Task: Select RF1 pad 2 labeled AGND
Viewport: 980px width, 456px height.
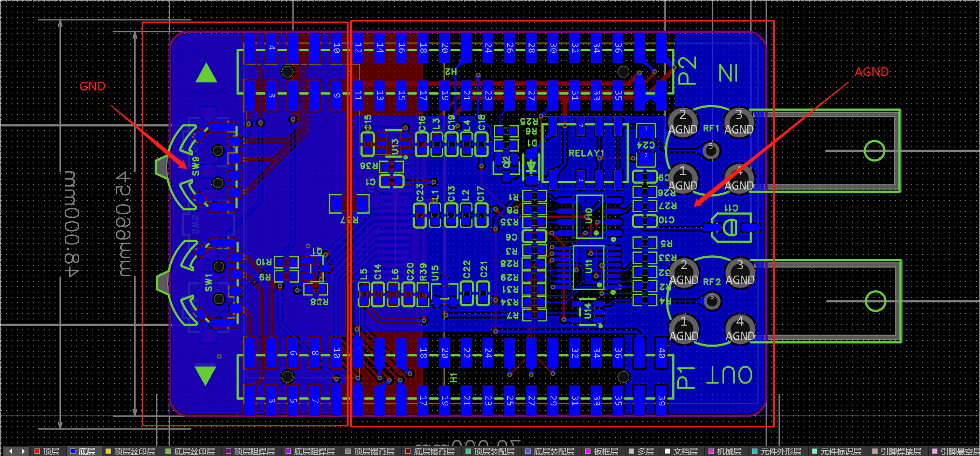Action: [683, 122]
